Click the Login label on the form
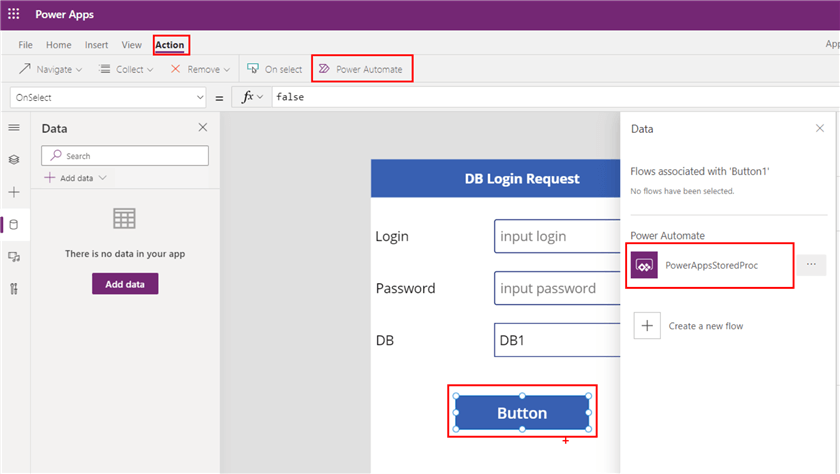The height and width of the screenshot is (474, 840). click(x=392, y=236)
